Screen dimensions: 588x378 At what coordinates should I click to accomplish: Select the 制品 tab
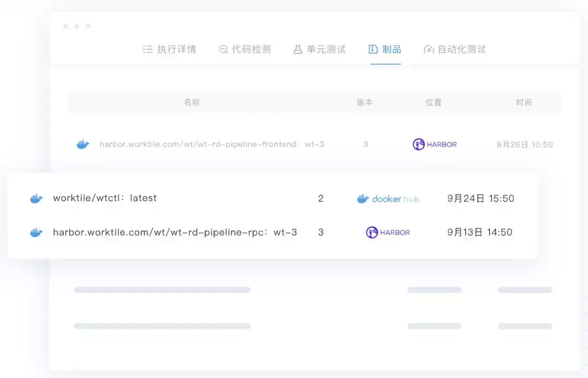tap(385, 49)
